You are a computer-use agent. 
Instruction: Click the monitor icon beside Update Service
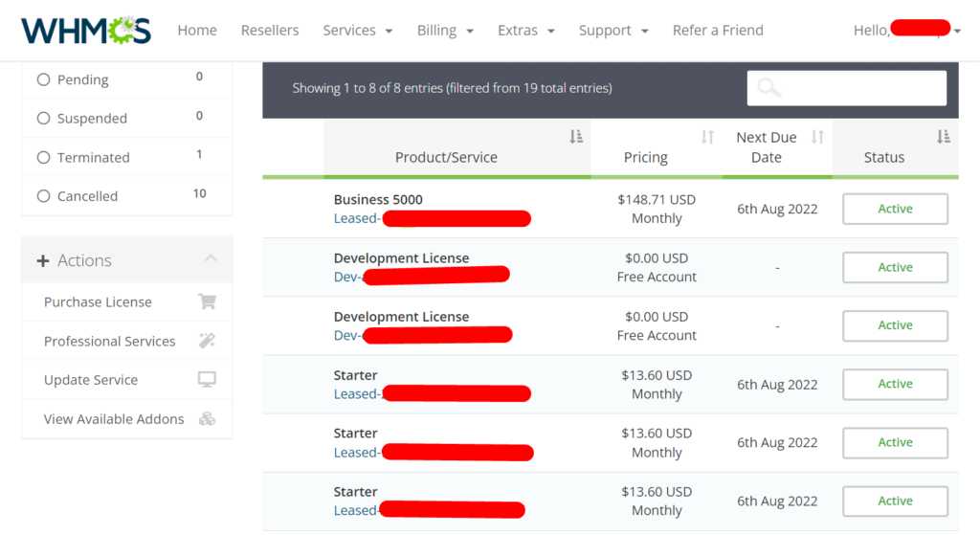pyautogui.click(x=207, y=379)
